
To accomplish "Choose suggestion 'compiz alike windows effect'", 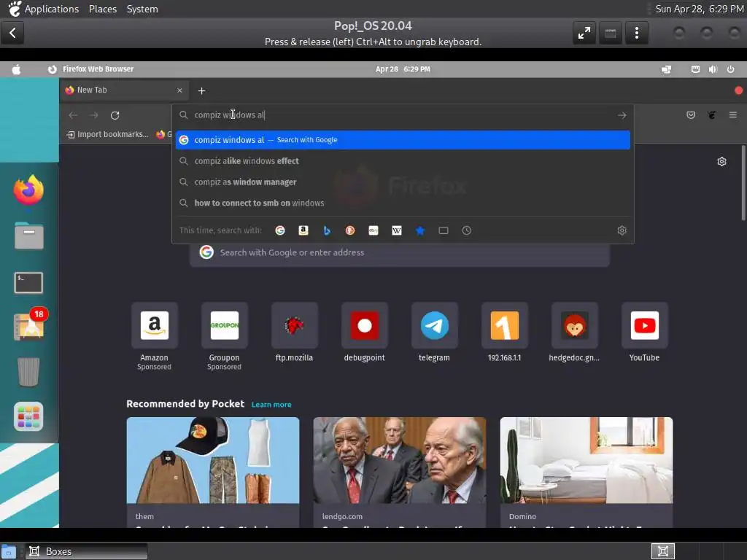I will click(403, 161).
